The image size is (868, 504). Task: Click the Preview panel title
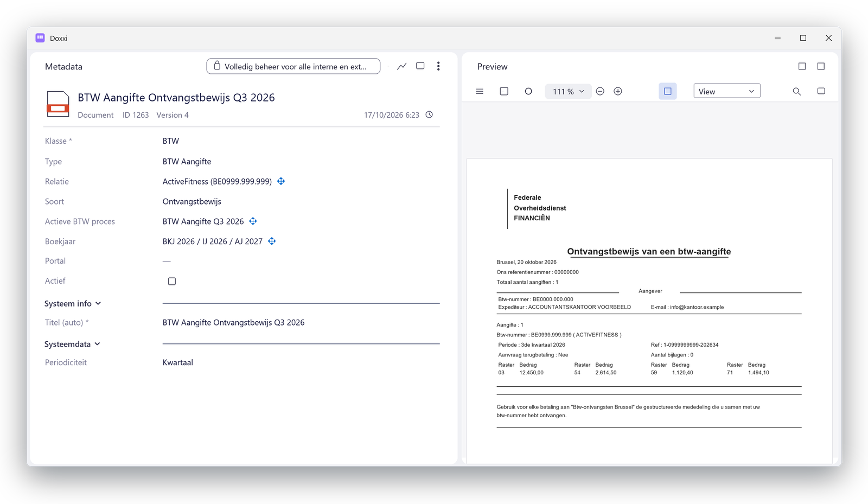pyautogui.click(x=493, y=67)
